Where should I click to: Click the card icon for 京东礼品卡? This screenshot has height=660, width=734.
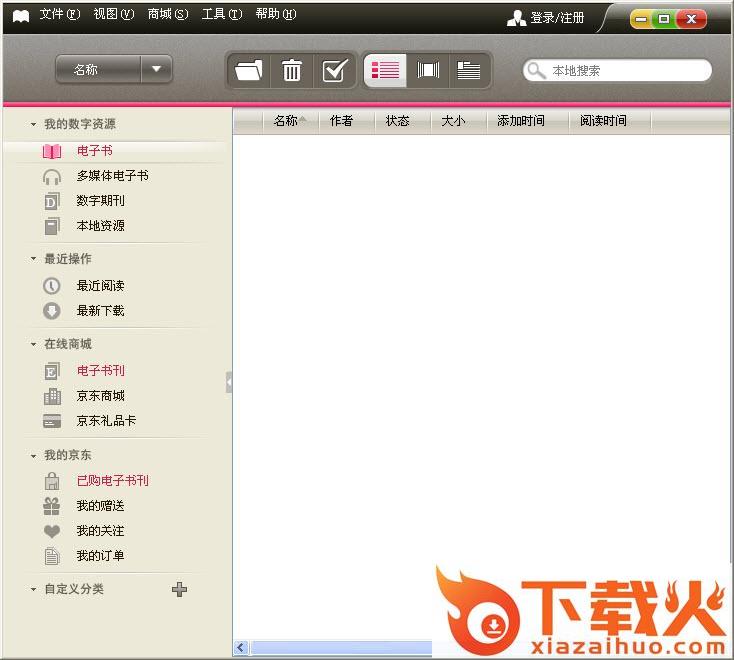pyautogui.click(x=52, y=421)
